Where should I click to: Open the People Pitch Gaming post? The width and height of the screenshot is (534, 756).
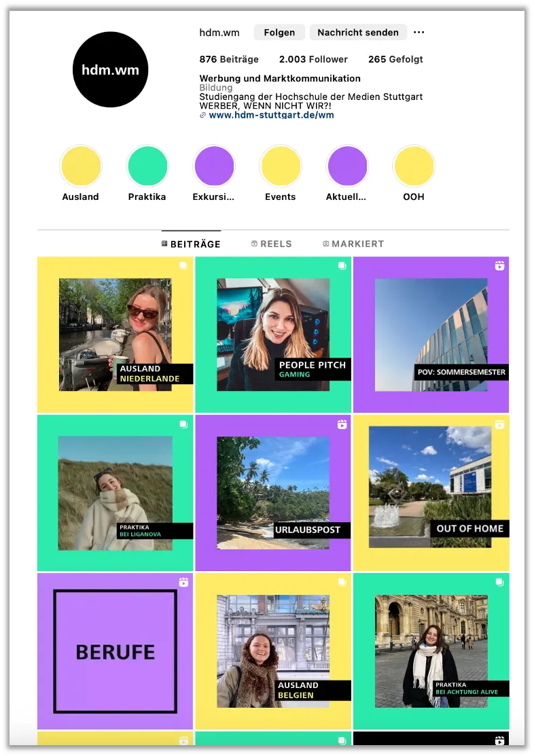point(273,334)
